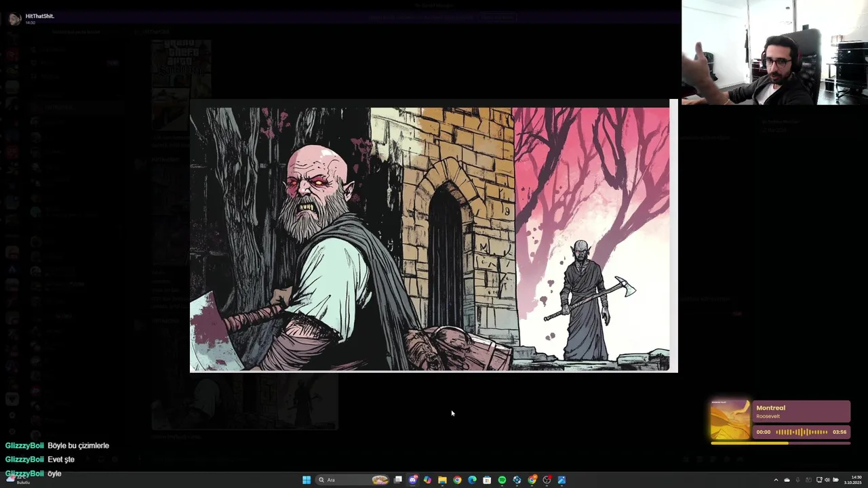Open File Explorer from the taskbar
868x488 pixels.
[x=442, y=480]
